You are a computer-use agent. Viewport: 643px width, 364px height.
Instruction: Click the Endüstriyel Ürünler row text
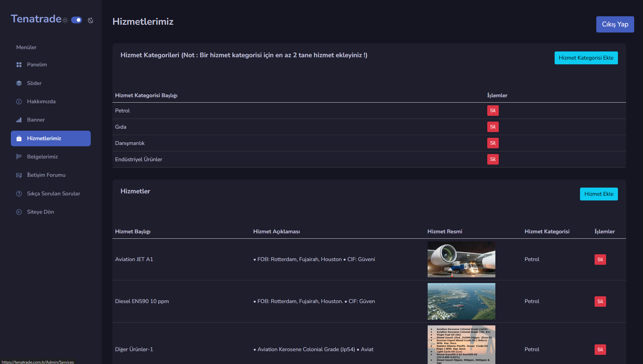pyautogui.click(x=138, y=159)
